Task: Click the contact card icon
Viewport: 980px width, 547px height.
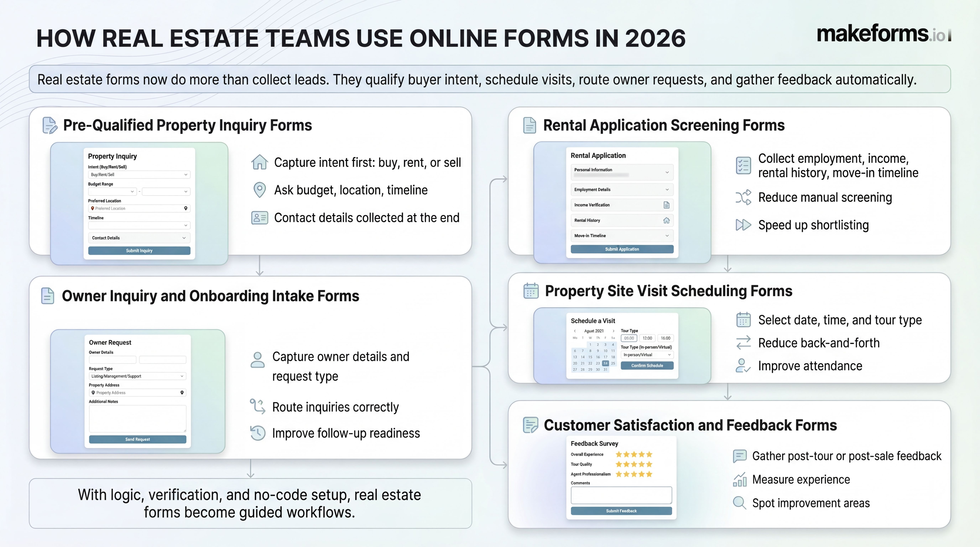Action: [259, 218]
